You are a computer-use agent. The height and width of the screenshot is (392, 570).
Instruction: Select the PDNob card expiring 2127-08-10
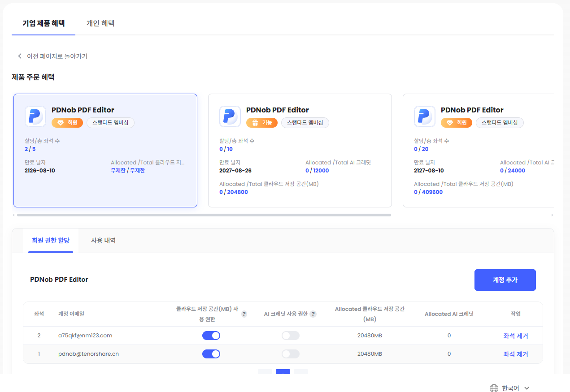(x=479, y=151)
